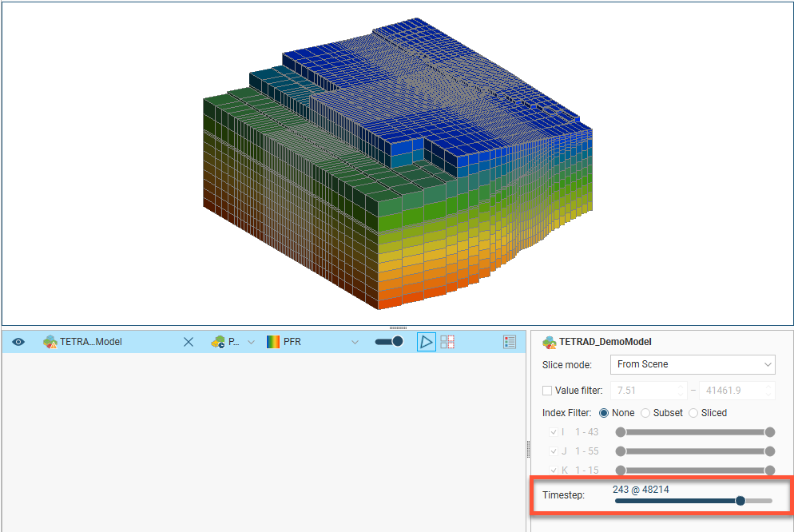Expand the PFR colourmap dropdown arrow
The image size is (794, 532).
355,342
